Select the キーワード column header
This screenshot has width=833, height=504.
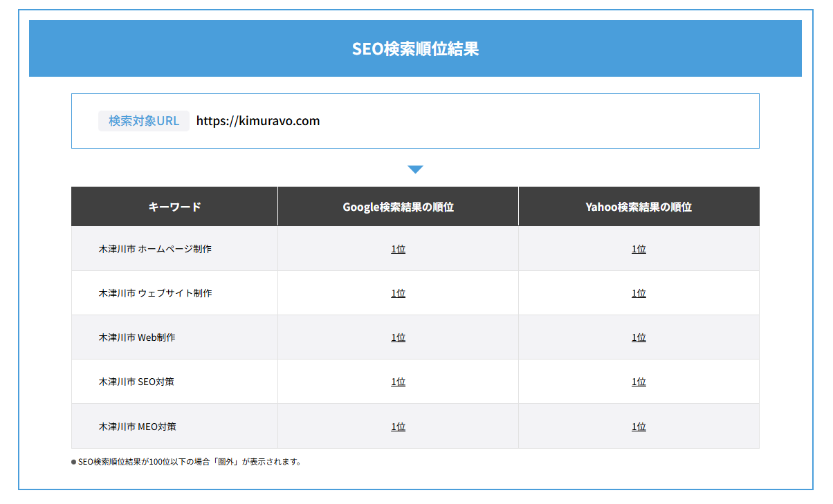[x=174, y=205]
